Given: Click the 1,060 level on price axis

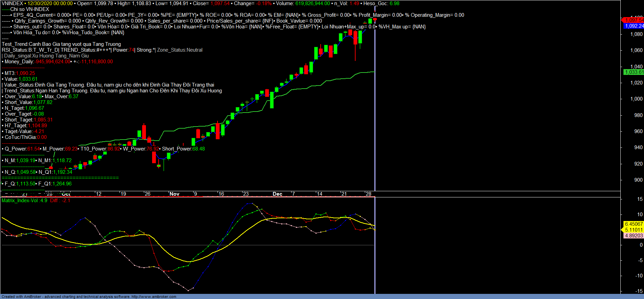Looking at the screenshot, I should 636,50.
